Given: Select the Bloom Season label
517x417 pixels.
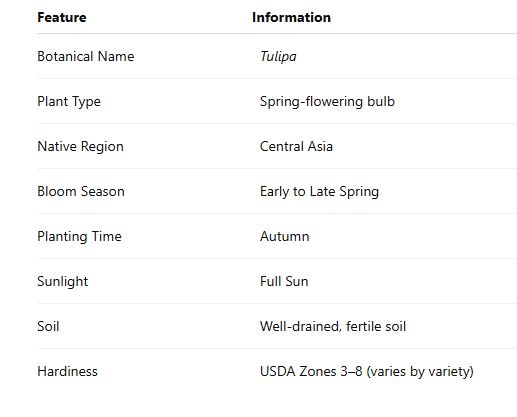Looking at the screenshot, I should point(81,191).
